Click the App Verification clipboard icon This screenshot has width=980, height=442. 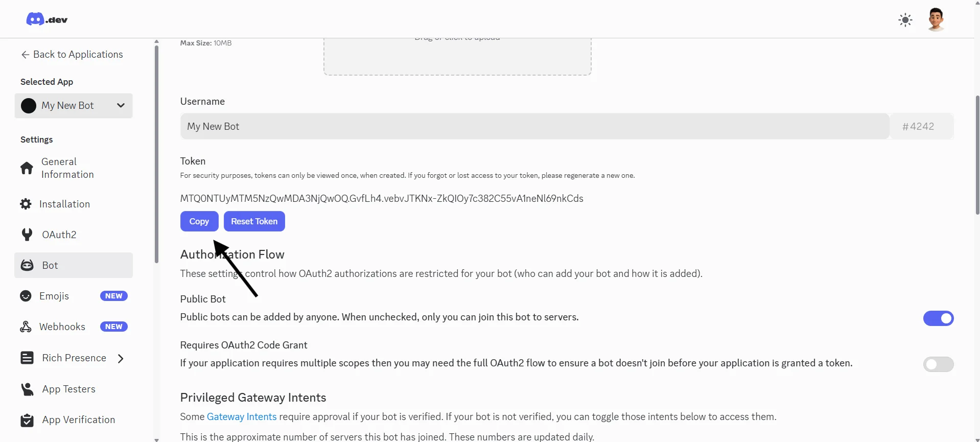[27, 420]
